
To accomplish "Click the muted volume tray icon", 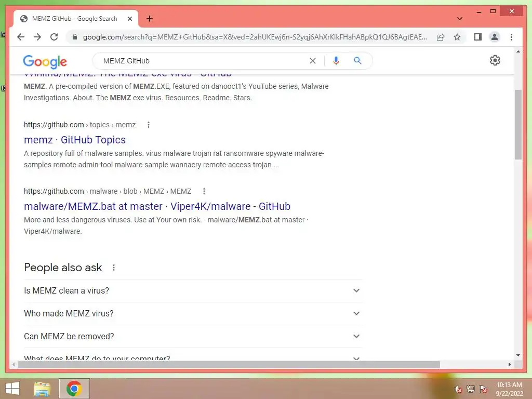I will [x=458, y=389].
